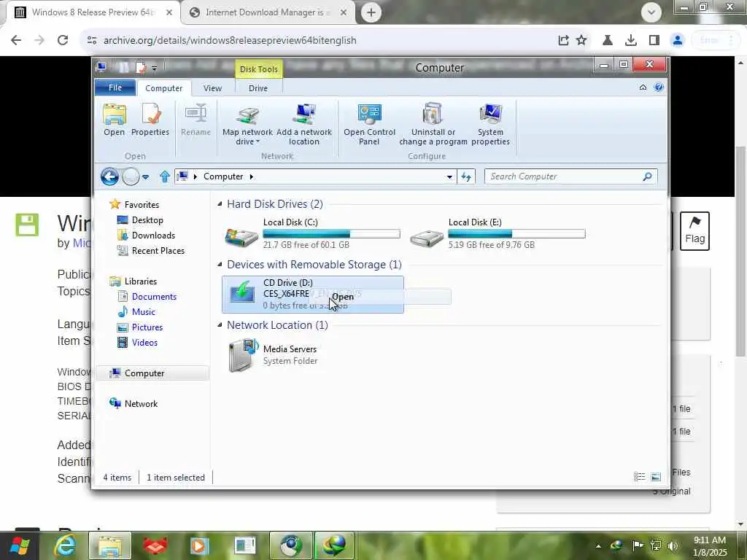747x560 pixels.
Task: Select the Local Disk (E:) drive
Action: [x=497, y=233]
